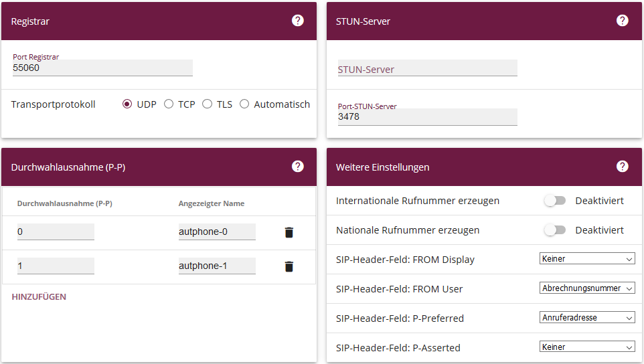Viewport: 644px width, 364px height.
Task: Toggle Nationale Rufnummer erzeugen on
Action: (x=555, y=230)
